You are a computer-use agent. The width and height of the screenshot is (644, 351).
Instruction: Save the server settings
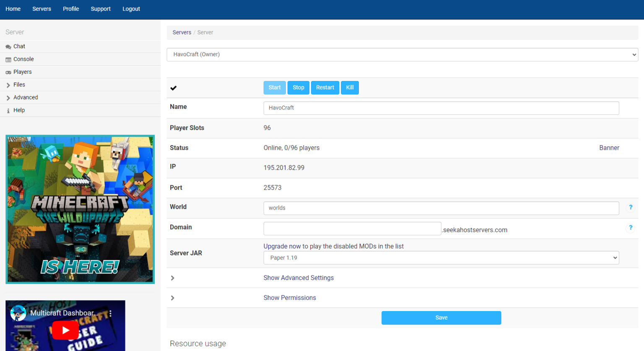pyautogui.click(x=441, y=317)
